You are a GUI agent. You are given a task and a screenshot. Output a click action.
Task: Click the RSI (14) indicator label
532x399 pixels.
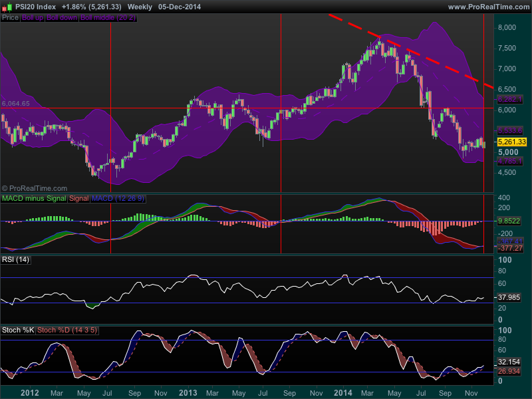(15, 259)
